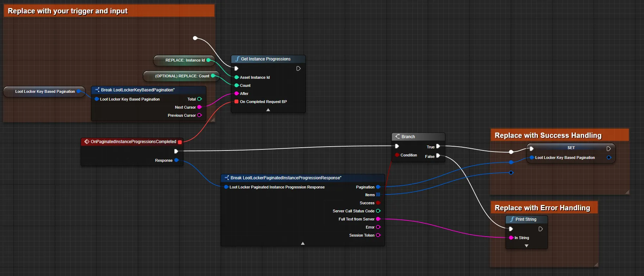644x276 pixels.
Task: Click the Loot Locker Paginated Instance Progression Response input pin
Action: tap(226, 187)
